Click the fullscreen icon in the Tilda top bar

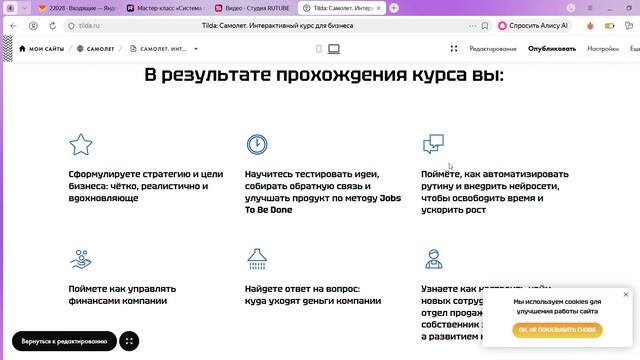click(454, 49)
